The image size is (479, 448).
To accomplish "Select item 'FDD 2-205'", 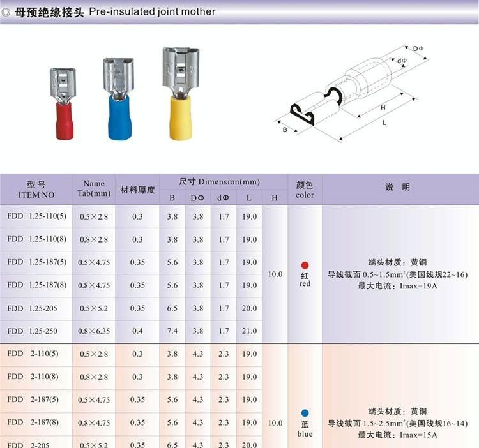I will point(28,445).
